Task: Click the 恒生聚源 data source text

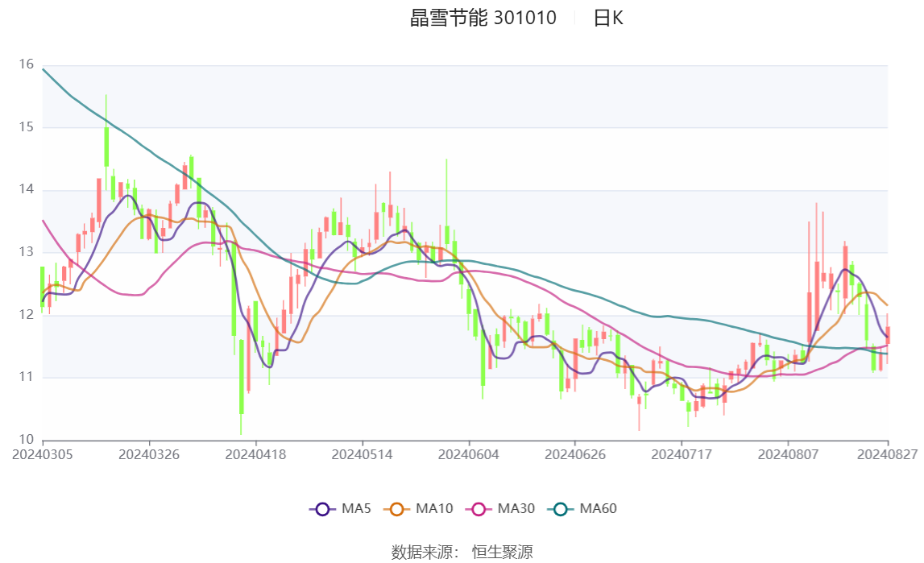Action: pos(502,553)
